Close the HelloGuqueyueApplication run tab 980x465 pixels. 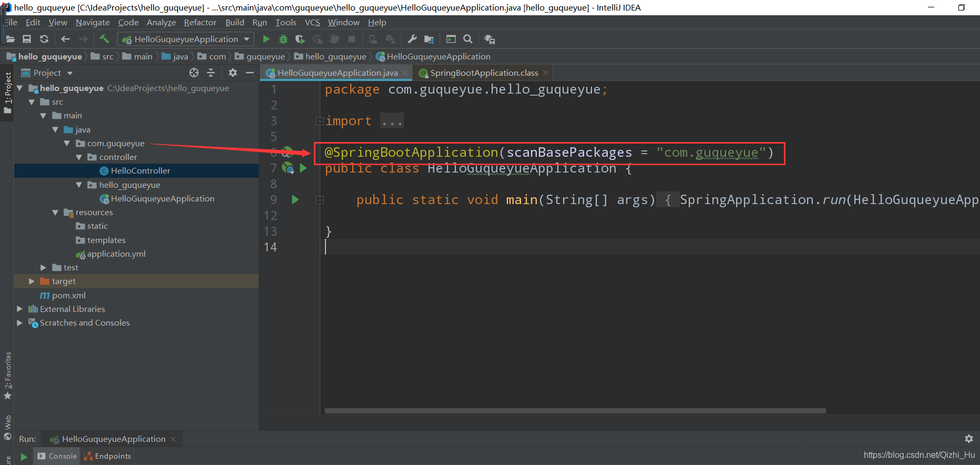[x=173, y=439]
